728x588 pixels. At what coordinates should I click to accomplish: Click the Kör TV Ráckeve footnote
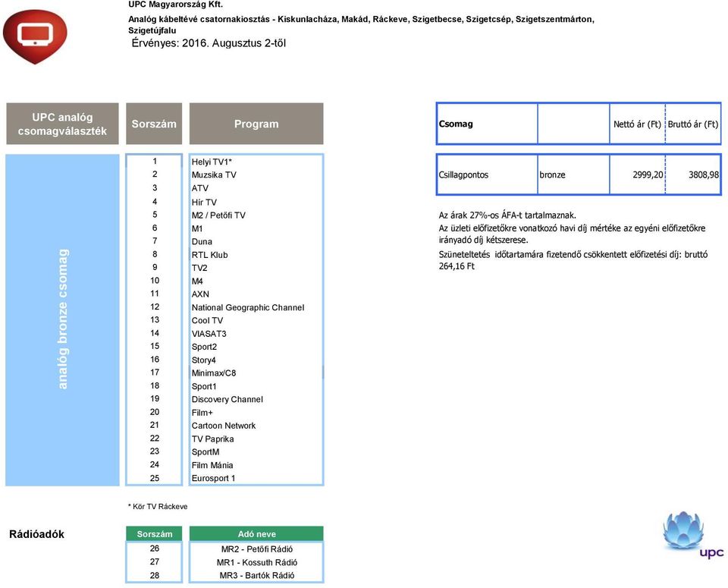click(x=158, y=506)
